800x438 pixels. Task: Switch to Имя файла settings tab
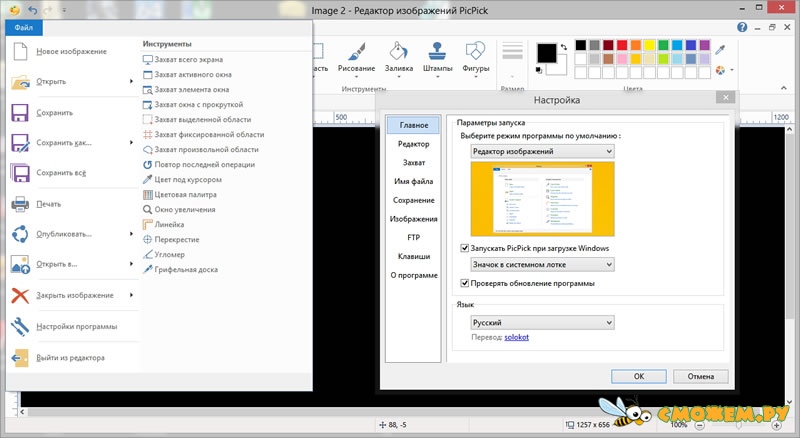413,181
